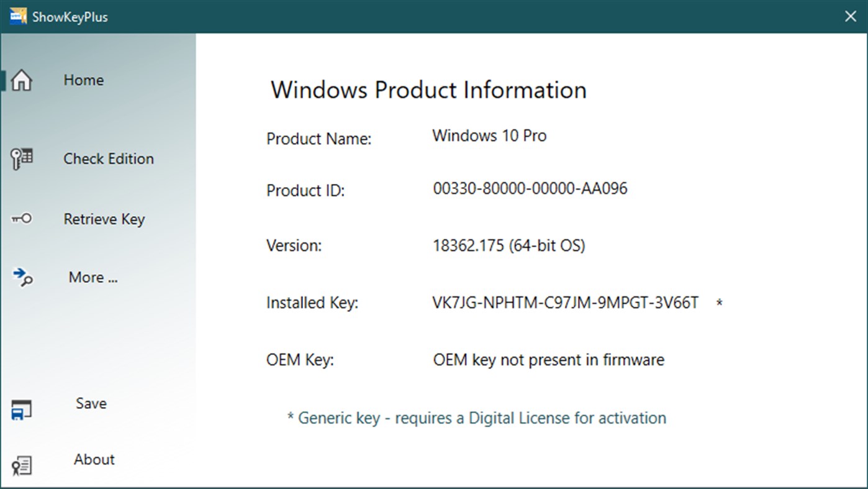
Task: Click the ShowKeyPlus app icon in title bar
Action: [18, 16]
